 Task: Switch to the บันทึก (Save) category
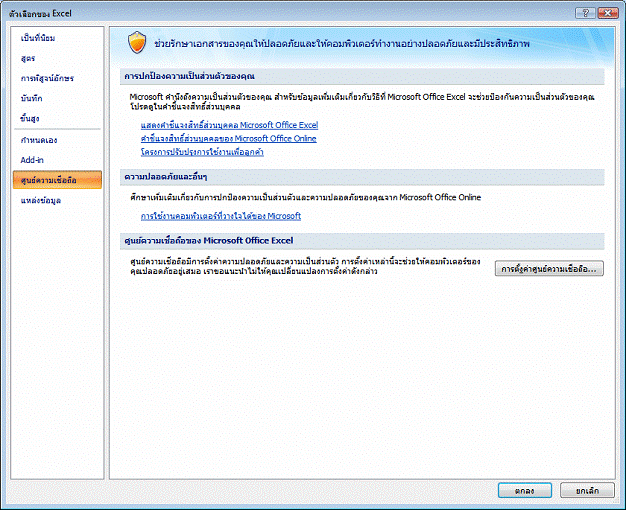(x=32, y=98)
